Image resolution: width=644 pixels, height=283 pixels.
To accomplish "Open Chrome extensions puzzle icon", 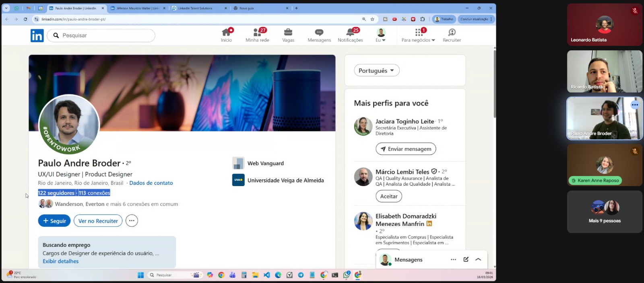I will click(x=423, y=19).
